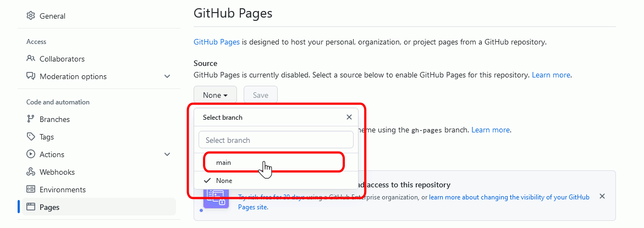Click the Actions play-circle icon

tap(30, 154)
